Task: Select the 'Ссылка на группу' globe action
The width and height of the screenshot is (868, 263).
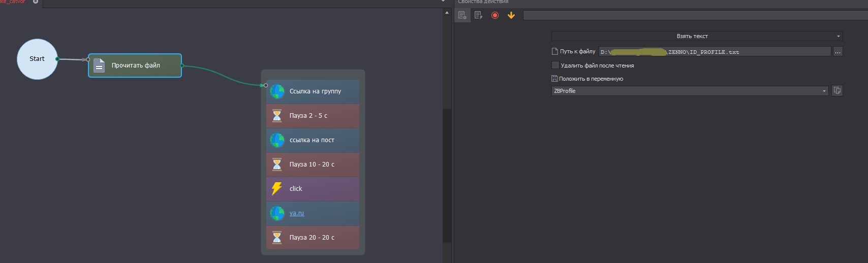Action: 313,91
